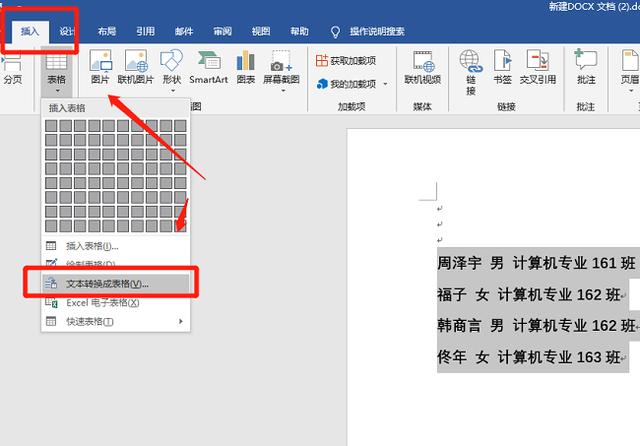Open the 引用 tab
The height and width of the screenshot is (446, 640).
(x=145, y=31)
